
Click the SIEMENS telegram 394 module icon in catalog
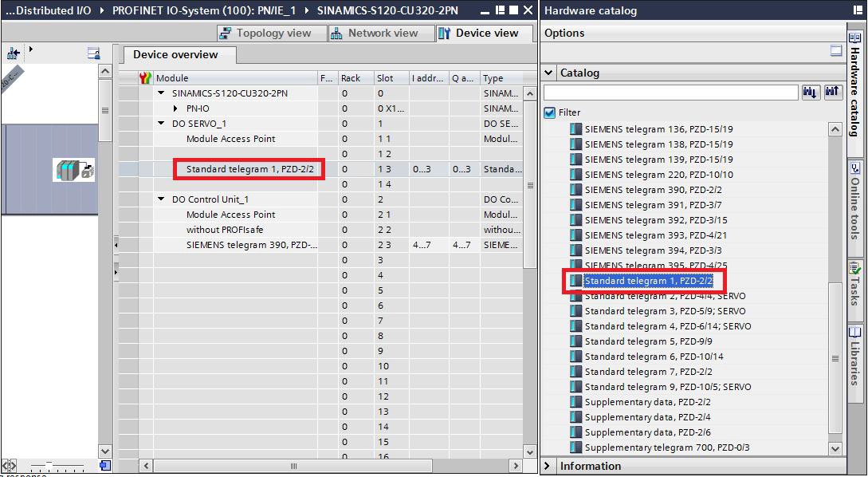576,250
